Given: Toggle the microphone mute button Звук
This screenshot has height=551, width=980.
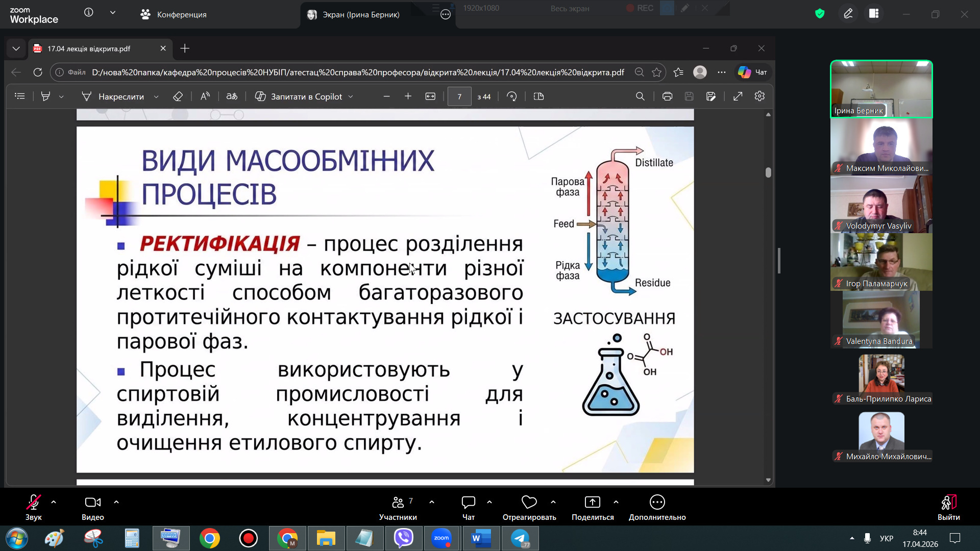Looking at the screenshot, I should (34, 507).
